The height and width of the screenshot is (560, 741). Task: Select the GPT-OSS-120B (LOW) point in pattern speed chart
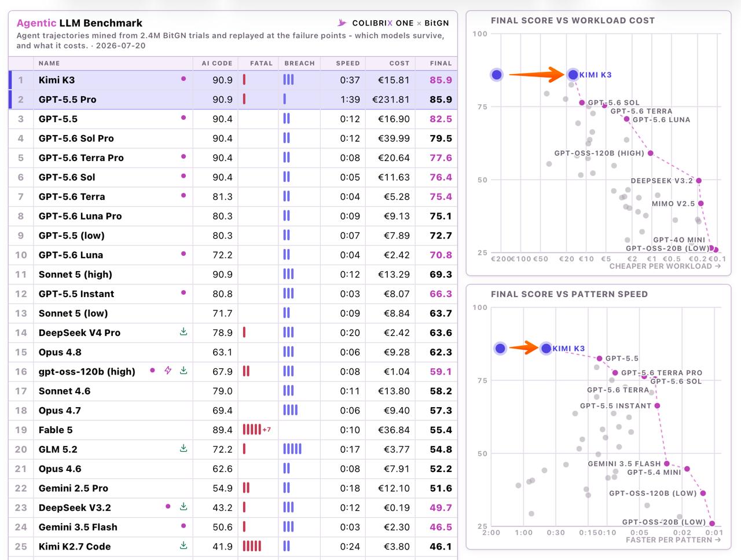pos(703,493)
